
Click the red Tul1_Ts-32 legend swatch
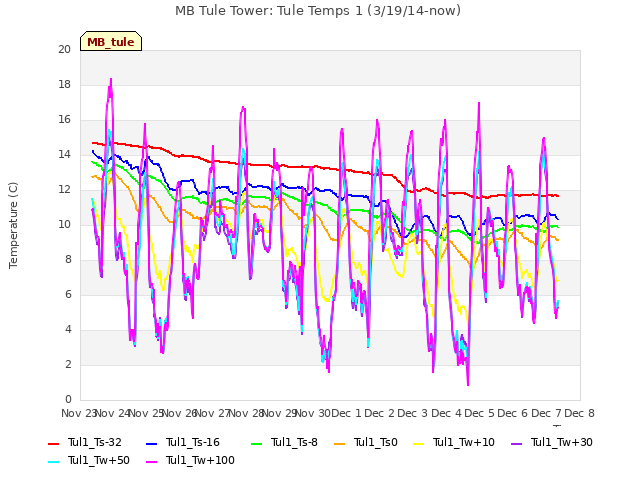(x=53, y=444)
